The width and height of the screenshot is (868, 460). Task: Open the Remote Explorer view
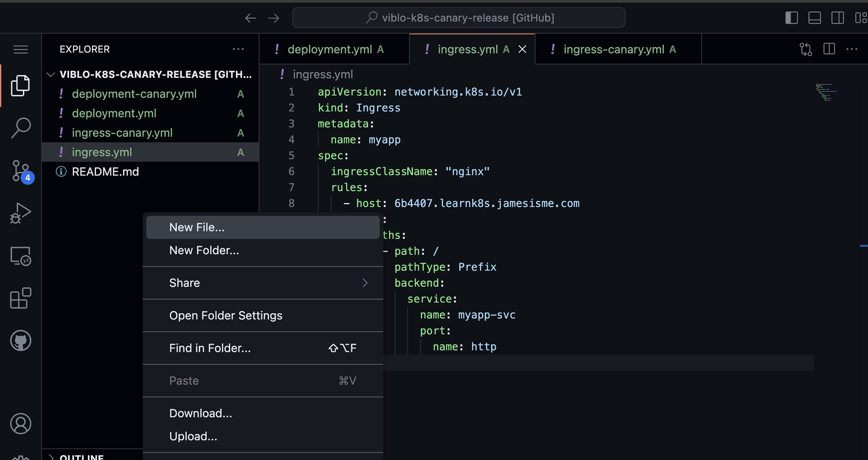click(x=21, y=256)
